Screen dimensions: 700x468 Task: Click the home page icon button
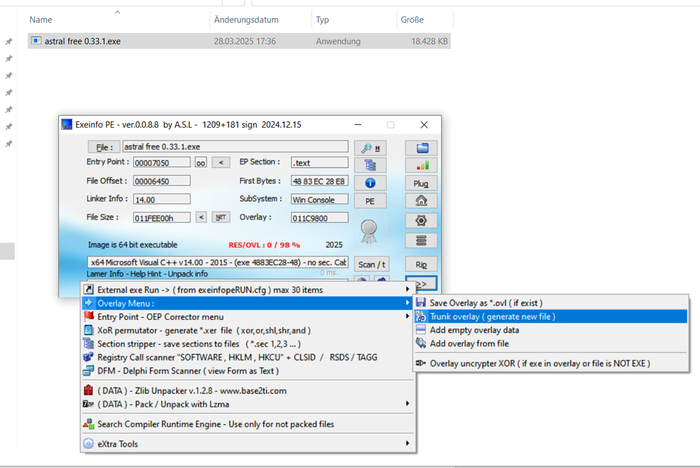(x=421, y=201)
